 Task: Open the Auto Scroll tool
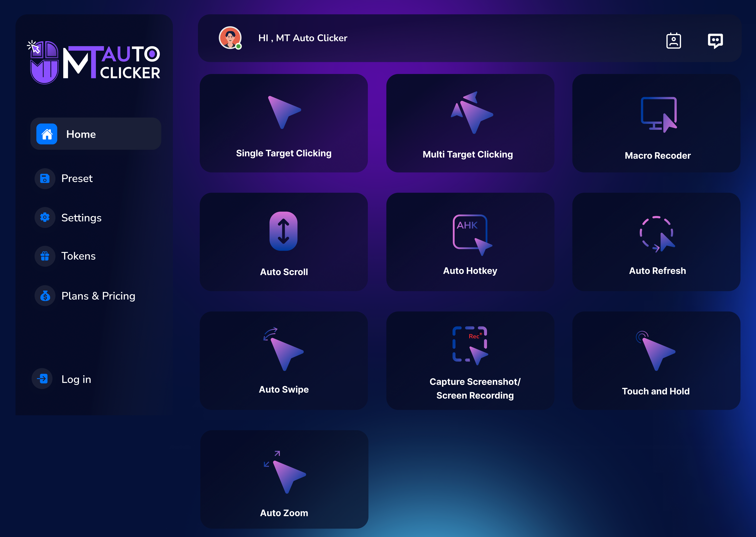283,242
